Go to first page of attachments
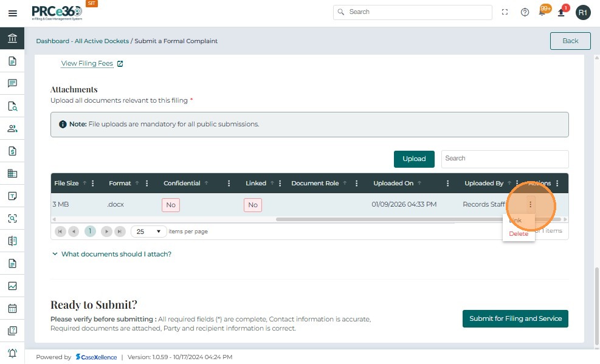Screen dimensions: 600x364 tap(60, 232)
